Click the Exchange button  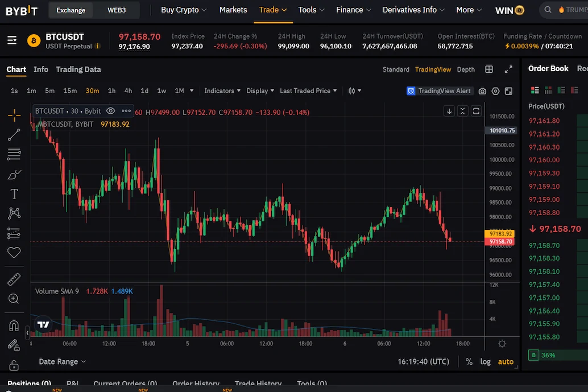tap(71, 10)
